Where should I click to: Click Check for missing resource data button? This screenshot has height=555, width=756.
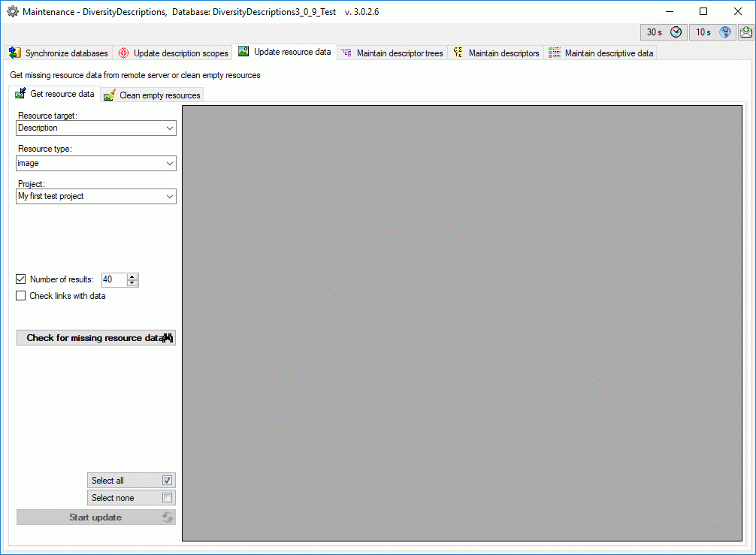click(x=96, y=338)
